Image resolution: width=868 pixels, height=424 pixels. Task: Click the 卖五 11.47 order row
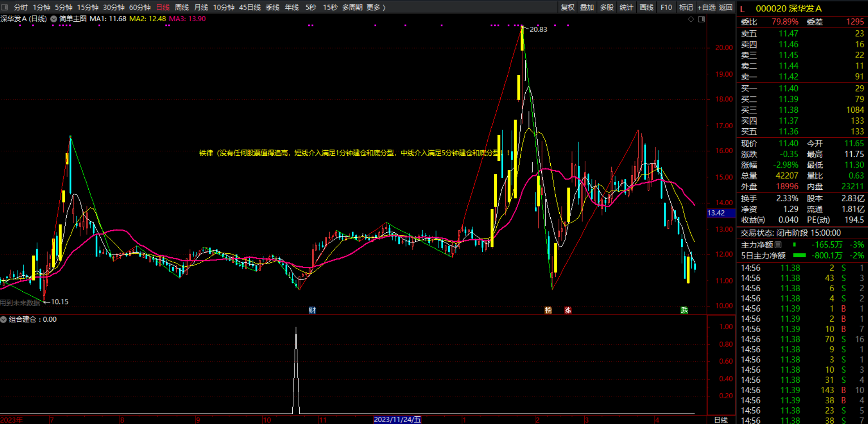pos(802,34)
